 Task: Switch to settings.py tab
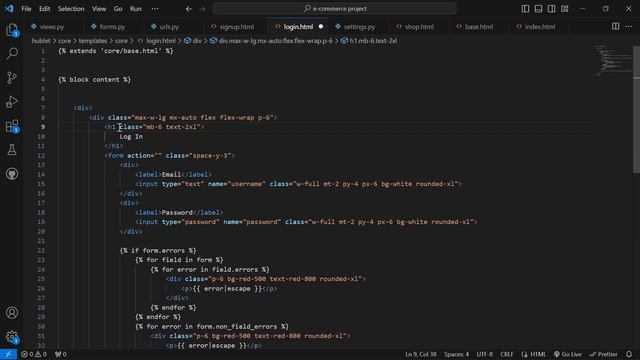click(x=359, y=27)
